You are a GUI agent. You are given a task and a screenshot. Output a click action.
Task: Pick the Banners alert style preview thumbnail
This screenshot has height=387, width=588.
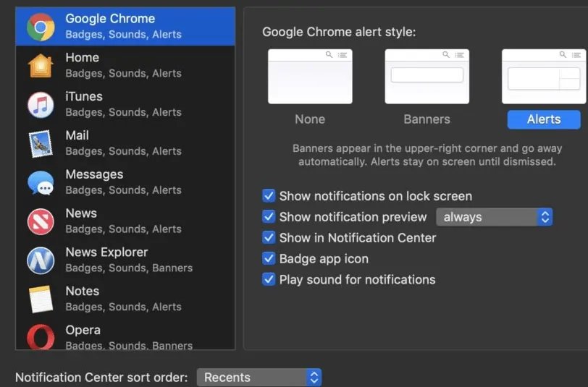click(x=427, y=77)
